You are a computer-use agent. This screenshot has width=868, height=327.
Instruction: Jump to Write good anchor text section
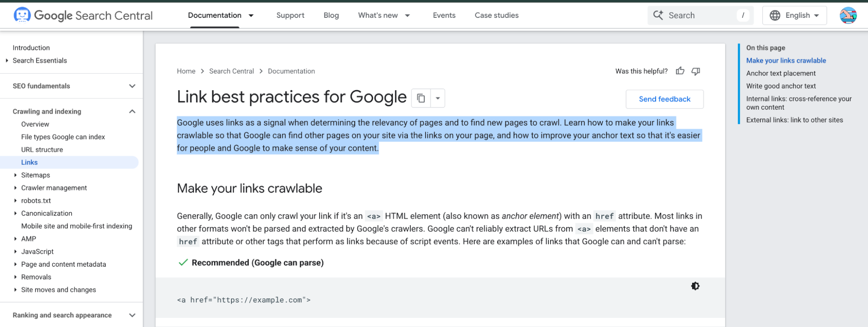point(781,86)
